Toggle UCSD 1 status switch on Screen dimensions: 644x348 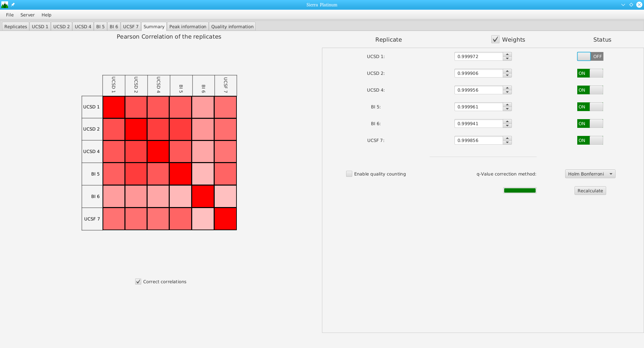[x=590, y=56]
